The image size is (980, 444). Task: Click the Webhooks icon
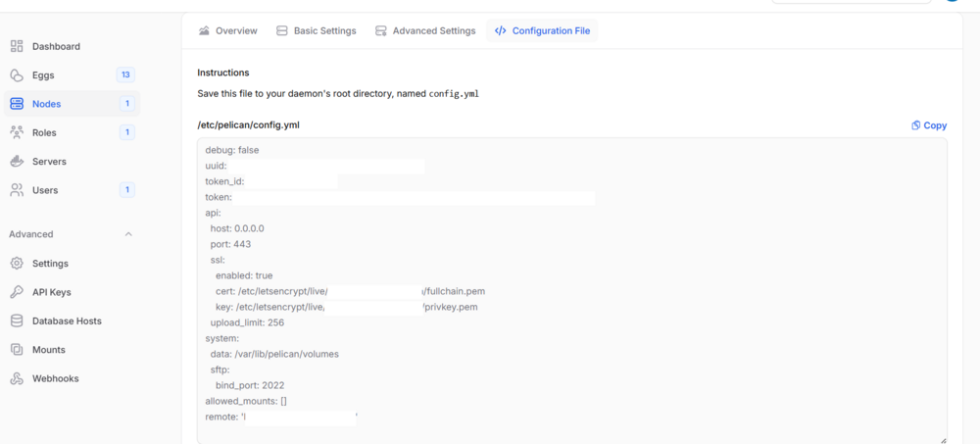coord(17,378)
